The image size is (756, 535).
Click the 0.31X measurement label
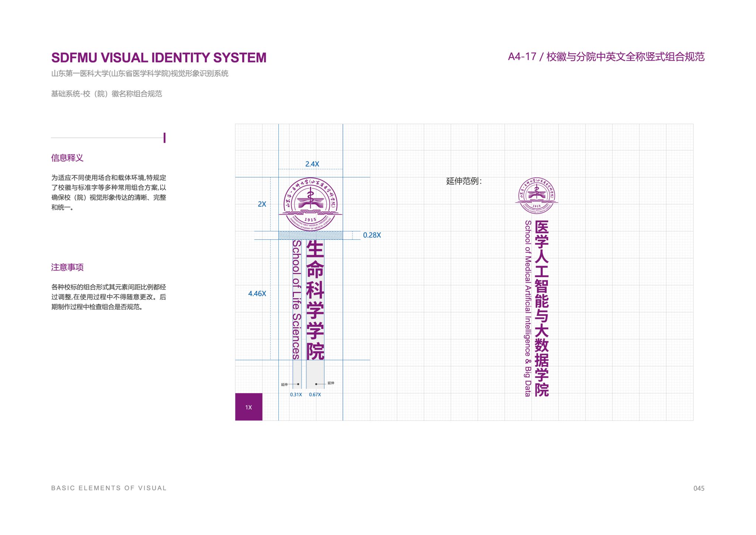[x=296, y=395]
